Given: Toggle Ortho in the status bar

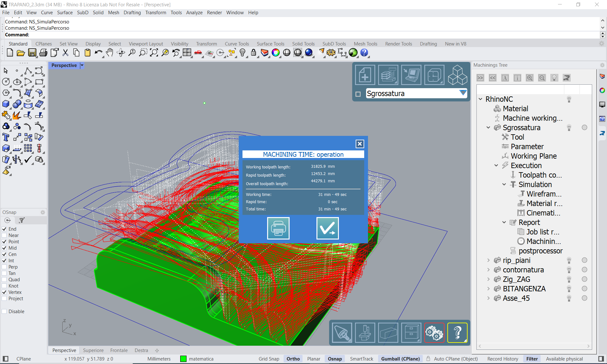Looking at the screenshot, I should pyautogui.click(x=293, y=359).
